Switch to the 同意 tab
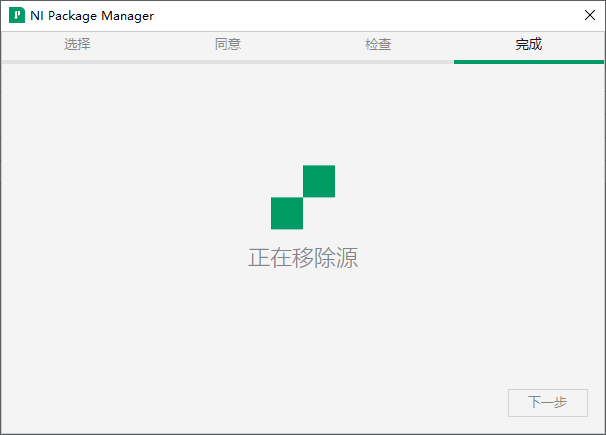606x435 pixels. point(228,45)
